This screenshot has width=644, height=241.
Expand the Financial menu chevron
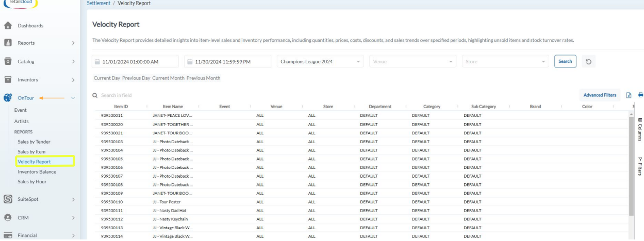73,236
